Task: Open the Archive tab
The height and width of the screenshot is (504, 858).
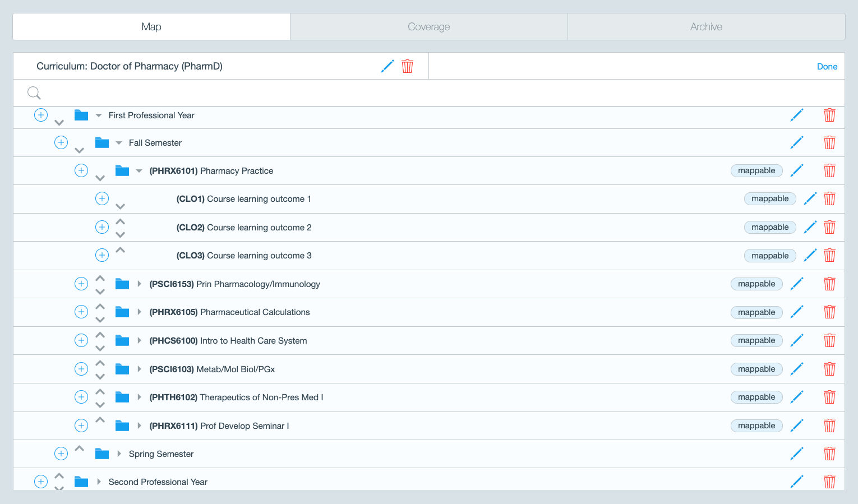Action: pyautogui.click(x=707, y=27)
